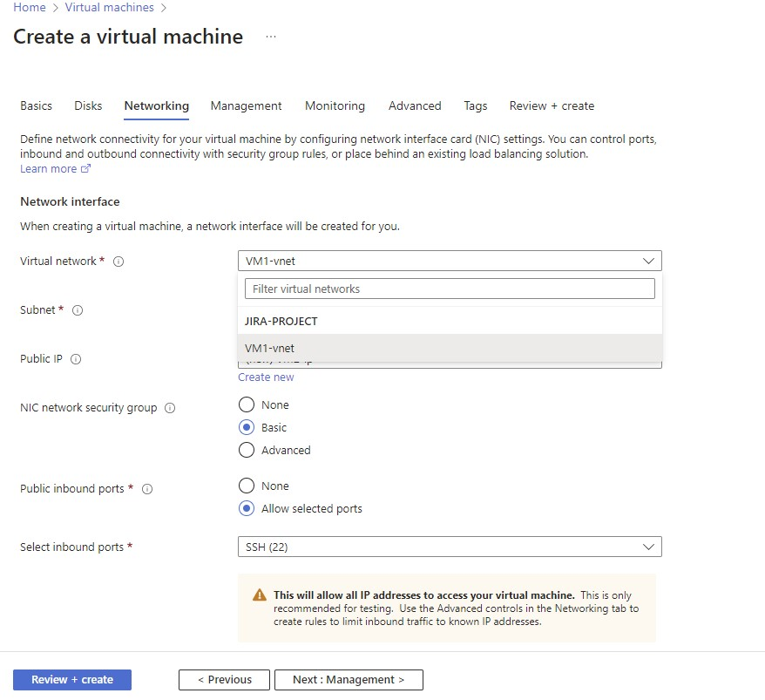Open the Public inbound ports info tooltip
Screen dimensions: 765x700
(146, 489)
